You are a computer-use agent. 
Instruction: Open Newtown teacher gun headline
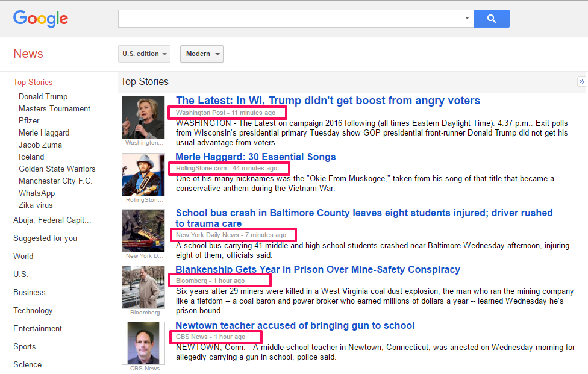295,325
